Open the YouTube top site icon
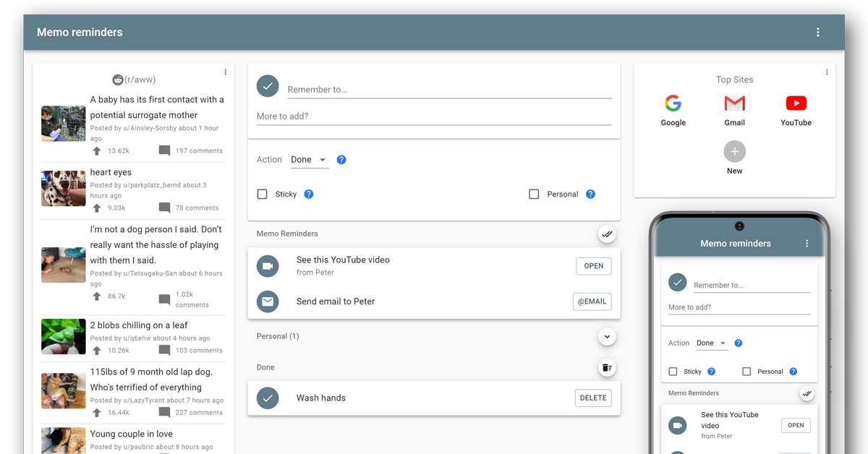This screenshot has width=868, height=454. [796, 104]
